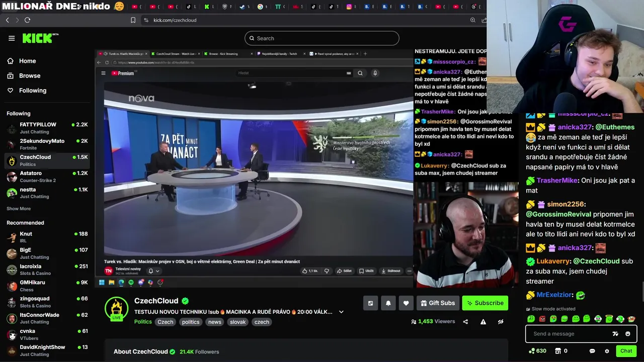Click the green Chat send button

coord(626,351)
